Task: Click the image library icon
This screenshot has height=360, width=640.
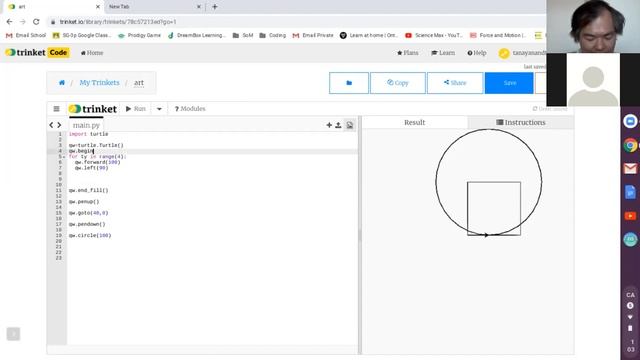Action: [x=350, y=125]
